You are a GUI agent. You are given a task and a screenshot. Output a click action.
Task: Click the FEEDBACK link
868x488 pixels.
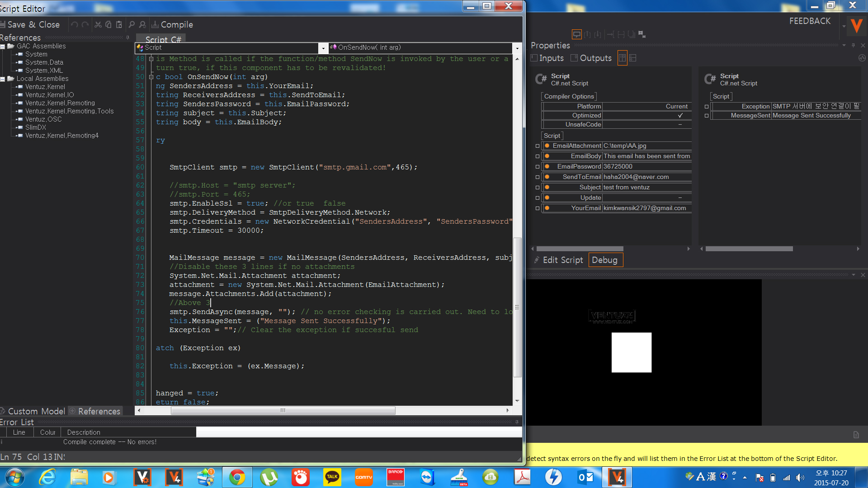click(x=810, y=21)
